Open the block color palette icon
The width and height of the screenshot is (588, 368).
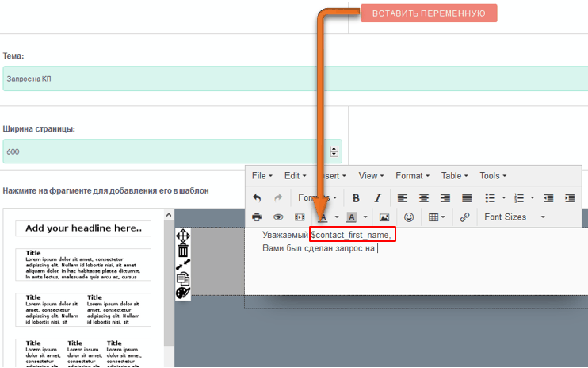[183, 293]
